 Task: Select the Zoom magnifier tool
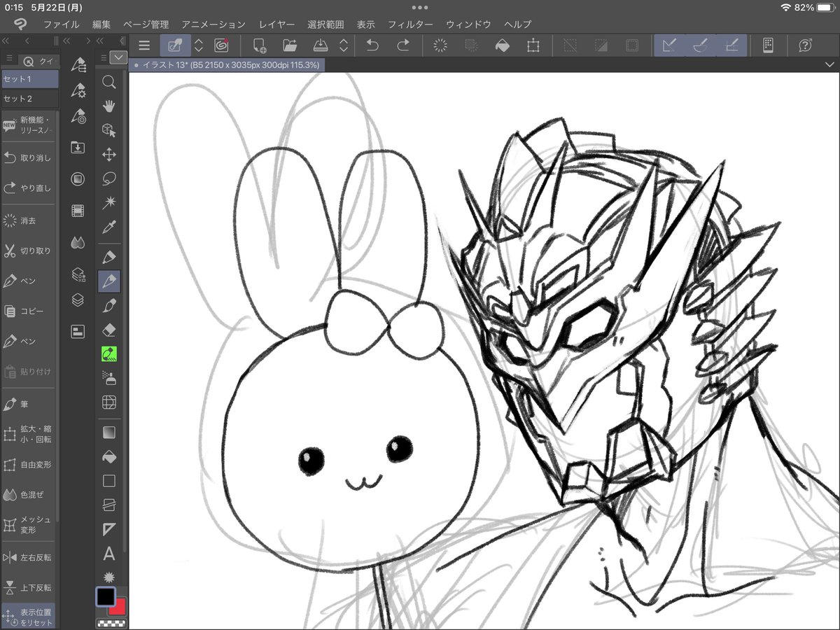pos(108,82)
